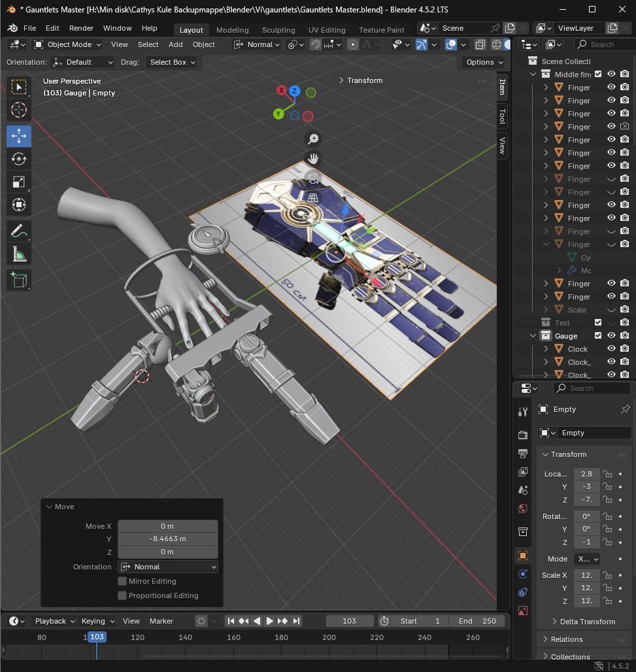Screen dimensions: 636x672
Task: Open the Add menu in viewport header
Action: [176, 44]
